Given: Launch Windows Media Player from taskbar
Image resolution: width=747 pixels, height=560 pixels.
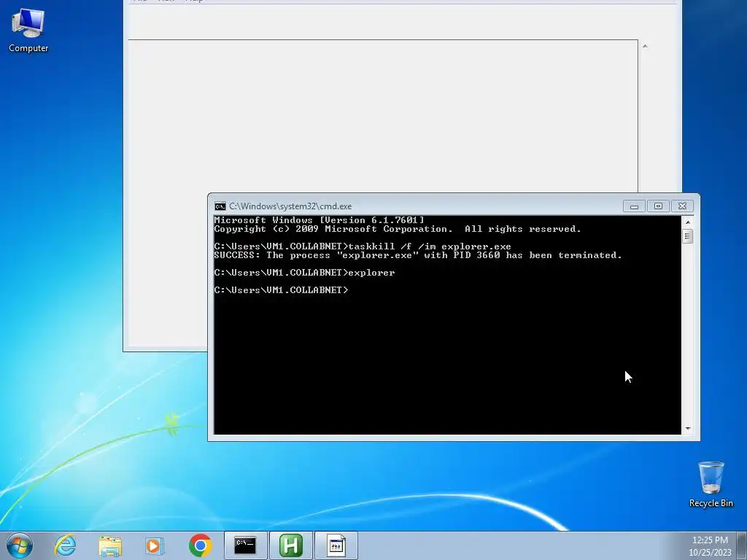Looking at the screenshot, I should click(x=155, y=545).
